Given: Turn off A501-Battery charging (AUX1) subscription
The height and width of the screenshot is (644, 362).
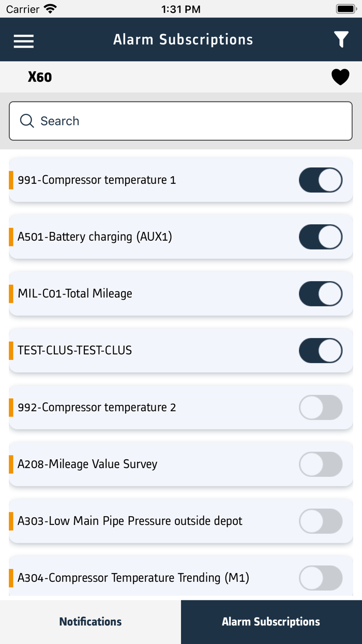Looking at the screenshot, I should point(320,237).
